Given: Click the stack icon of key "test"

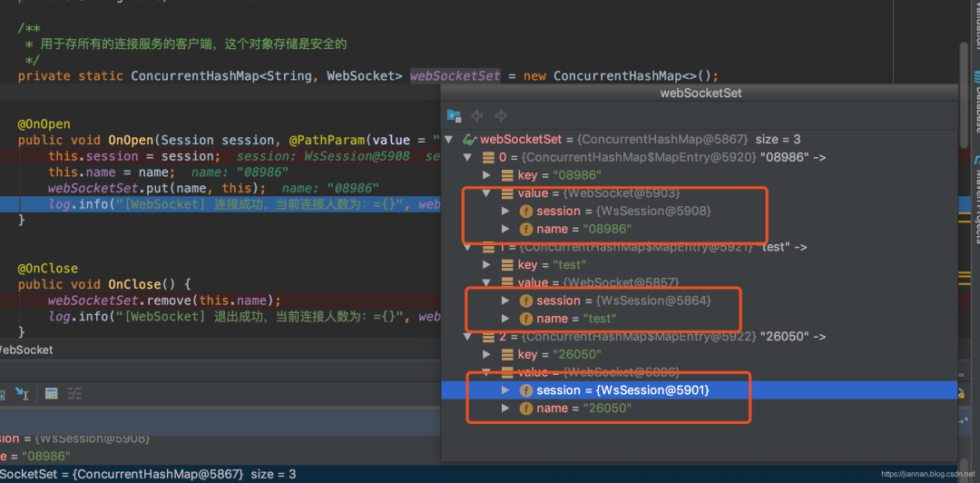Looking at the screenshot, I should coord(508,265).
